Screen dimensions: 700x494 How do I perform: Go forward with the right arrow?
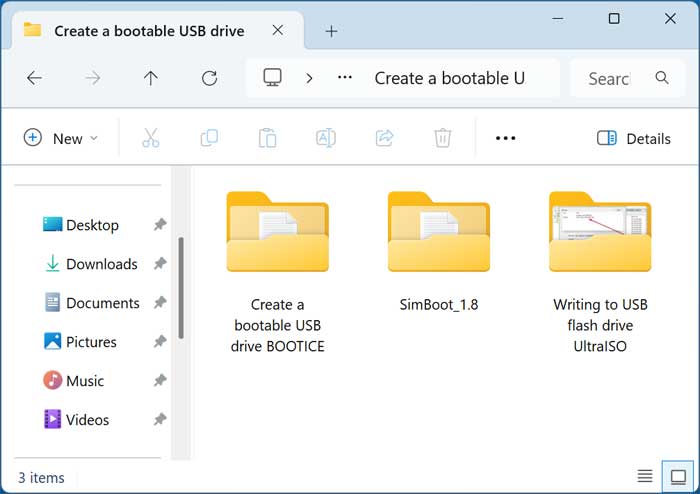click(x=92, y=78)
